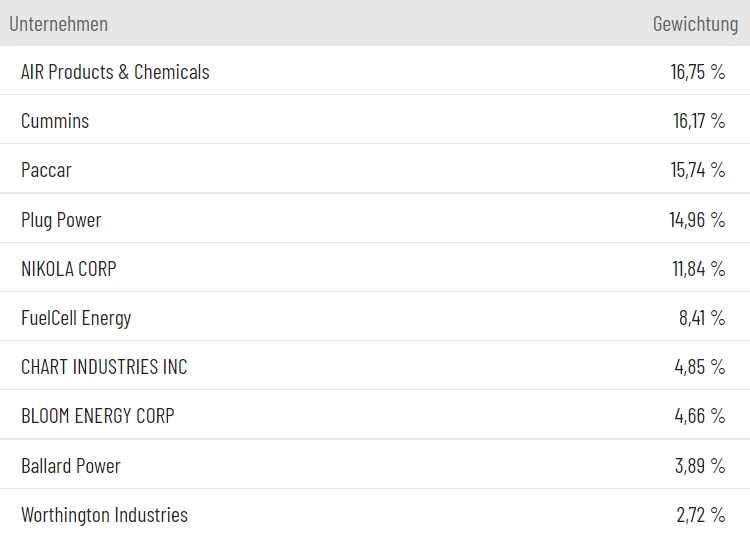Click the 16,75 % weighting value

697,72
